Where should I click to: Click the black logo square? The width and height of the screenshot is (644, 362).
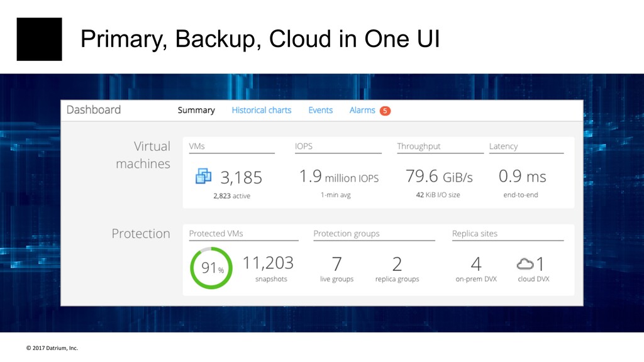tap(40, 39)
